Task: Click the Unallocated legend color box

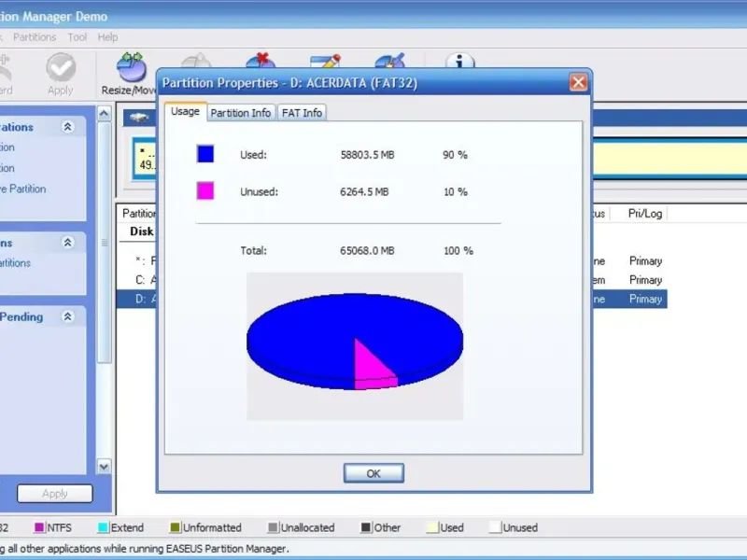Action: pyautogui.click(x=273, y=527)
